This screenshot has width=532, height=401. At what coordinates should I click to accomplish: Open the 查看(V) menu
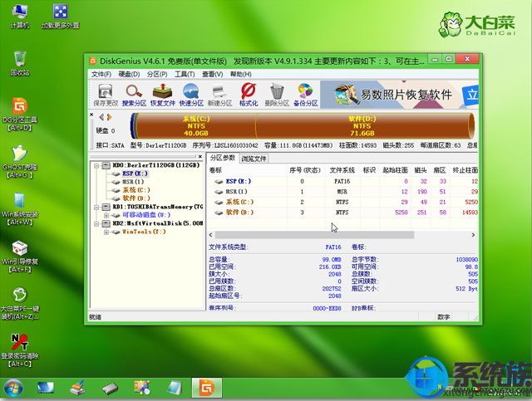[x=213, y=74]
